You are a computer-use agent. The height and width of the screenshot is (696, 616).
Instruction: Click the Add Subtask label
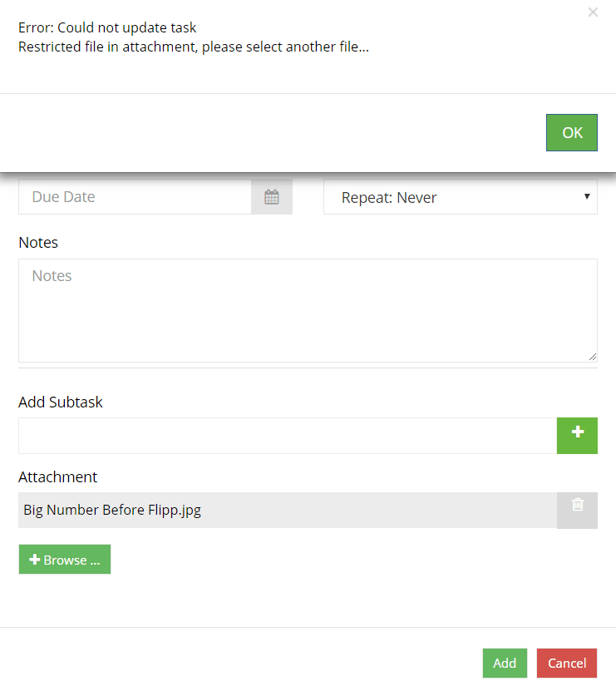pyautogui.click(x=61, y=402)
